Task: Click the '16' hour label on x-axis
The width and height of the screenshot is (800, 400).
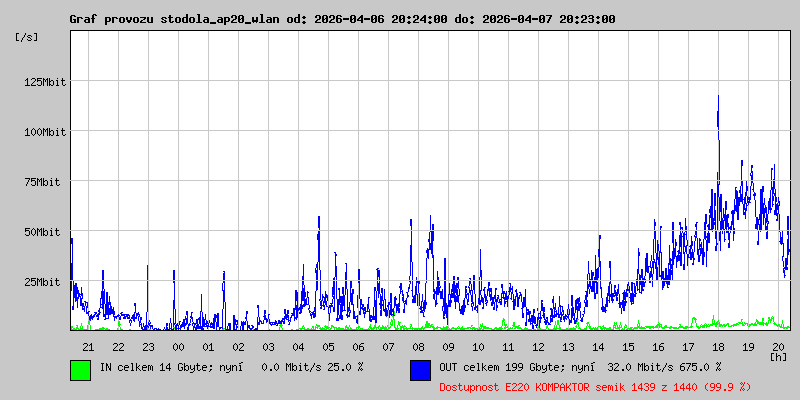Action: (x=658, y=347)
